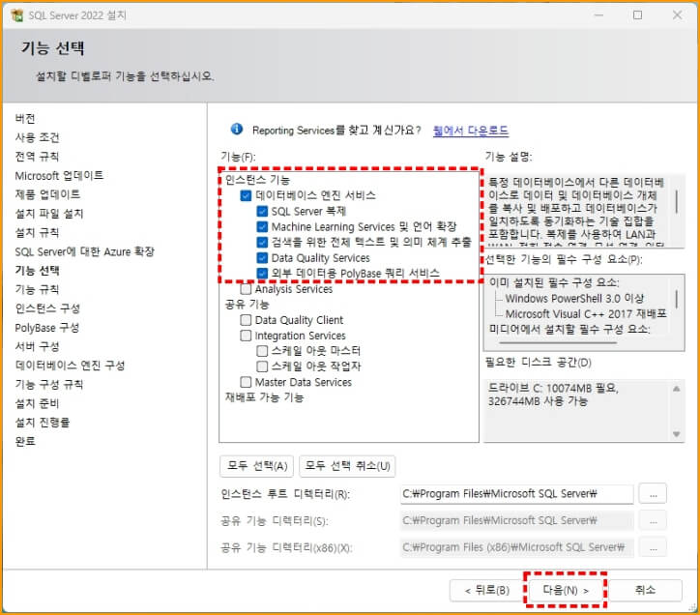This screenshot has width=700, height=615.
Task: Click Microsoft Visual C++ 2017 재배포 entry
Action: coord(586,314)
